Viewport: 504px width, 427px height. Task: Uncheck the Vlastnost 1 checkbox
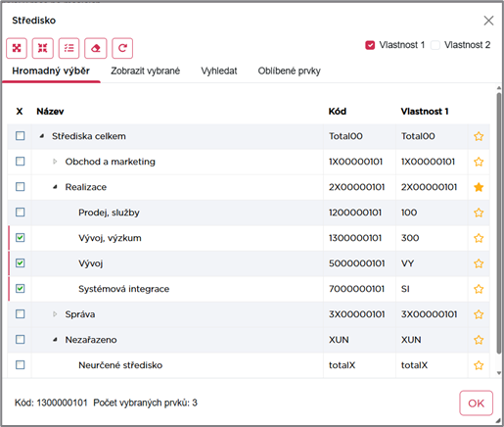(x=370, y=45)
